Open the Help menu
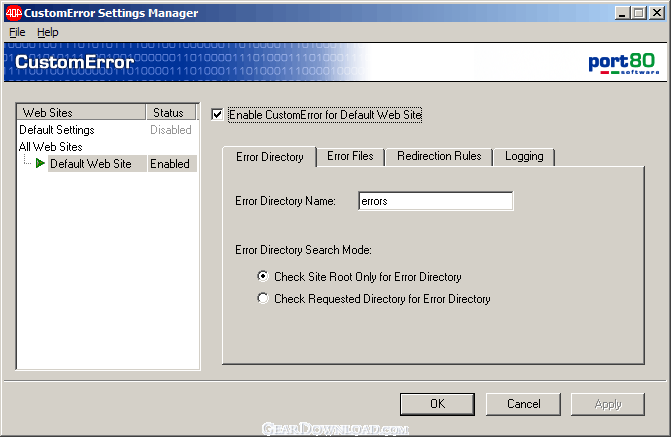The height and width of the screenshot is (437, 671). pyautogui.click(x=48, y=32)
